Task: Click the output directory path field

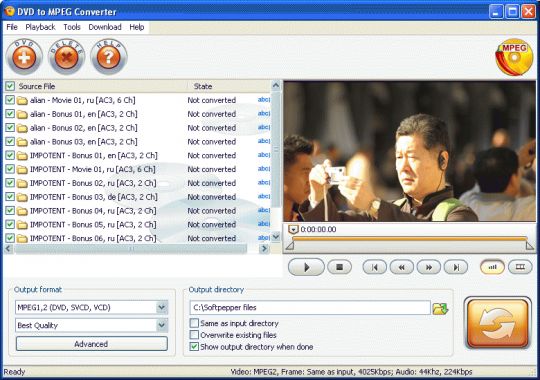Action: [310, 308]
